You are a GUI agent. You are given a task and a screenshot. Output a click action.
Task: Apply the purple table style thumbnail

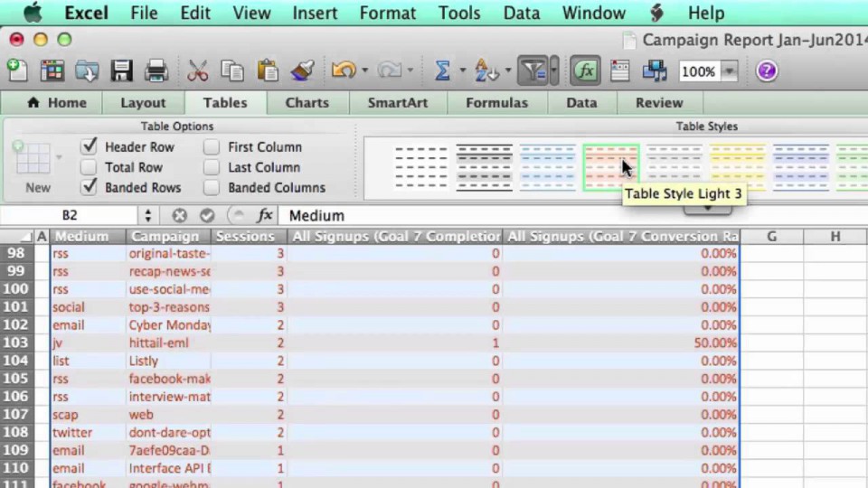point(800,167)
